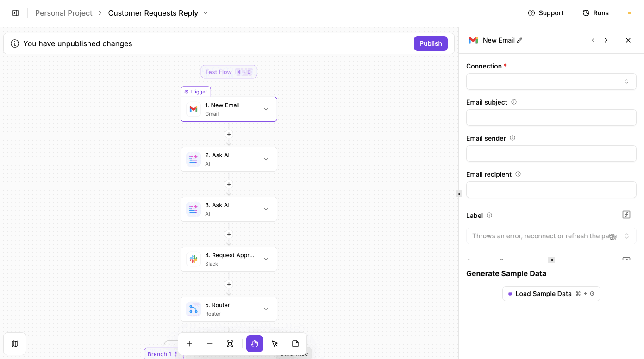Zoom in using the plus icon
Screen dimensions: 644x359
coord(189,344)
